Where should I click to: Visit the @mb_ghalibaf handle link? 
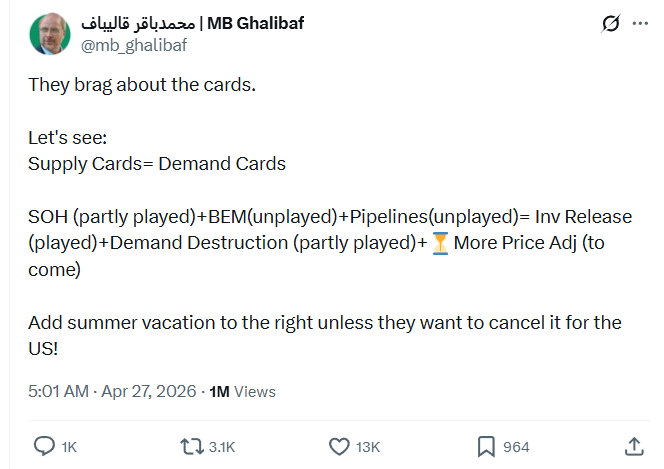pyautogui.click(x=133, y=45)
